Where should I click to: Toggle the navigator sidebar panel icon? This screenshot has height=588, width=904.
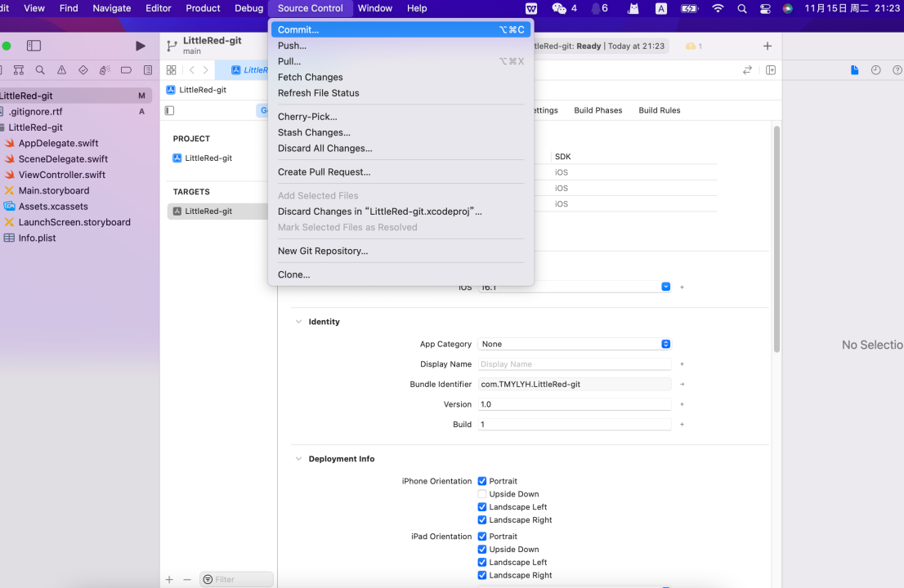[34, 46]
